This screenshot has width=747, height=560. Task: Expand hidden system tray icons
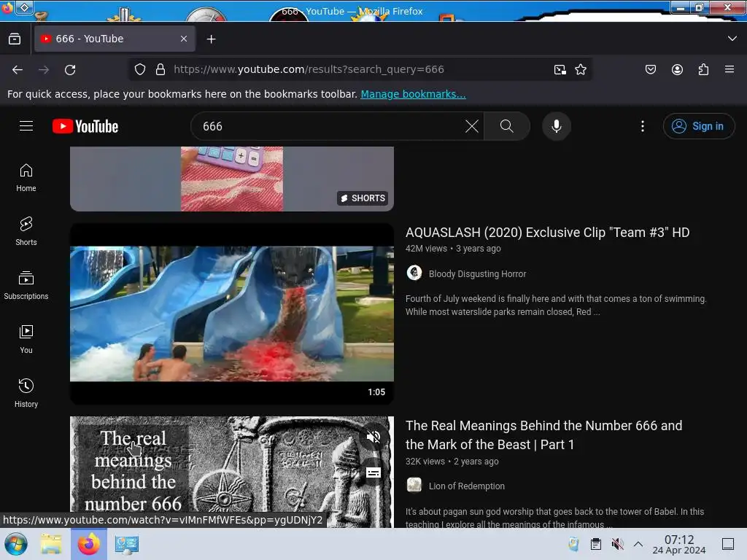point(638,544)
